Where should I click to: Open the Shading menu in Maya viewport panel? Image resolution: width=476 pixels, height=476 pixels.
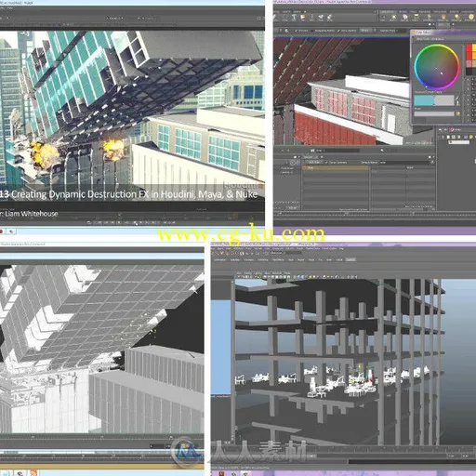click(x=248, y=273)
